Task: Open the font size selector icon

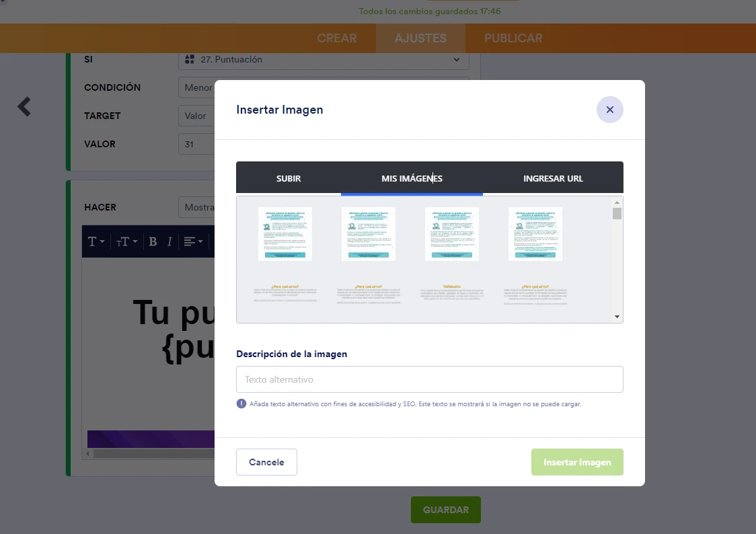Action: [x=126, y=241]
